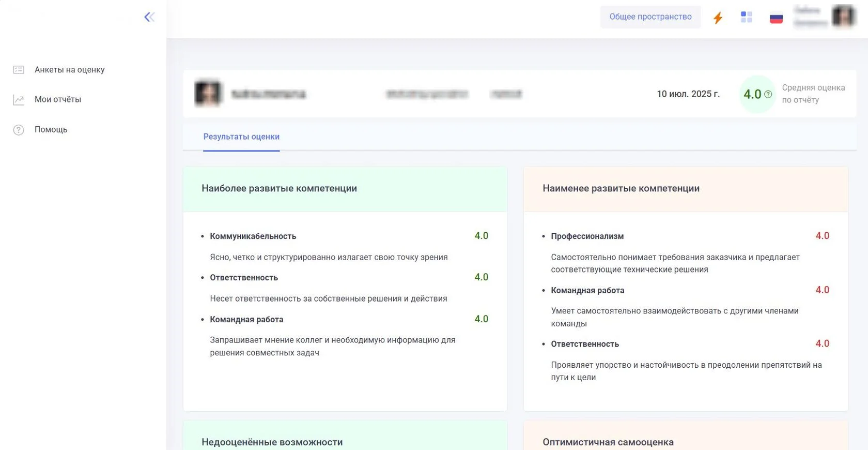Image resolution: width=868 pixels, height=450 pixels.
Task: Open the user profile avatar in header
Action: coord(843,17)
